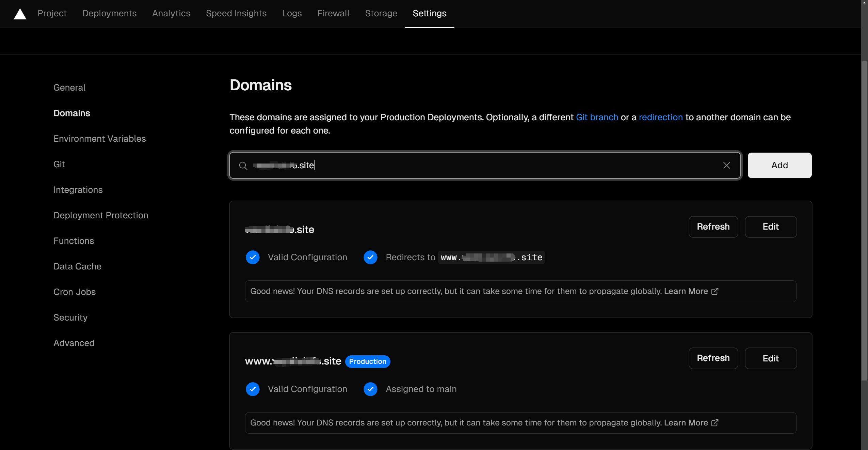868x450 pixels.
Task: Edit the apex .site domain
Action: click(771, 227)
